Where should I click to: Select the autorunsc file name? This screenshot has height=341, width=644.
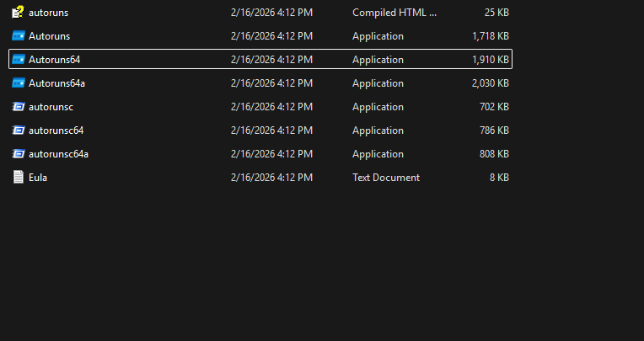(x=51, y=107)
